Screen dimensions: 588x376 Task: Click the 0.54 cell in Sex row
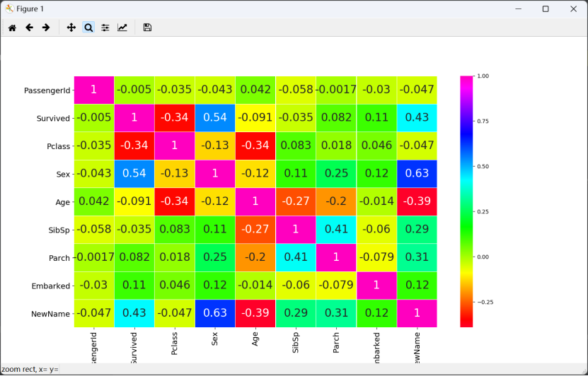point(134,174)
